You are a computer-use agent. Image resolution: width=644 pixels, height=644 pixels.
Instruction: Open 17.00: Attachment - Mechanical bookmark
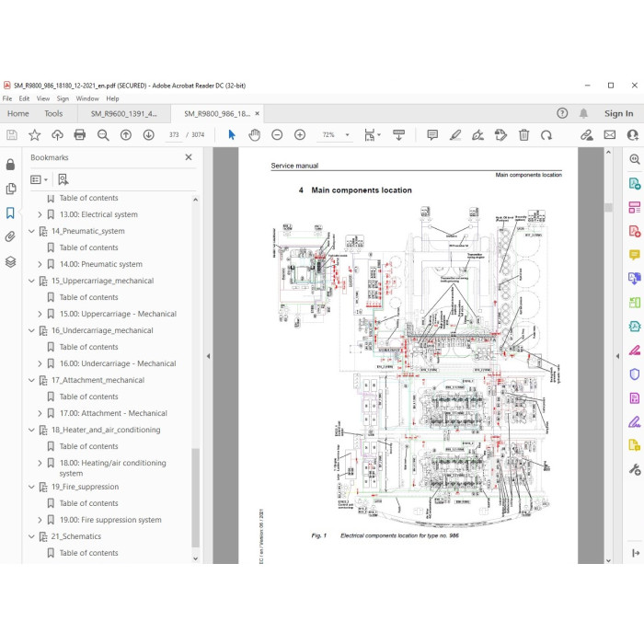[113, 413]
